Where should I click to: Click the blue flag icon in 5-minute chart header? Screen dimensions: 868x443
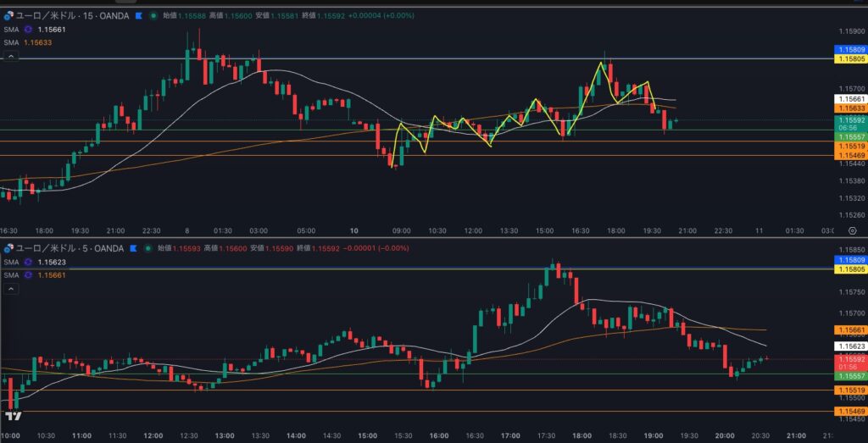pyautogui.click(x=131, y=248)
